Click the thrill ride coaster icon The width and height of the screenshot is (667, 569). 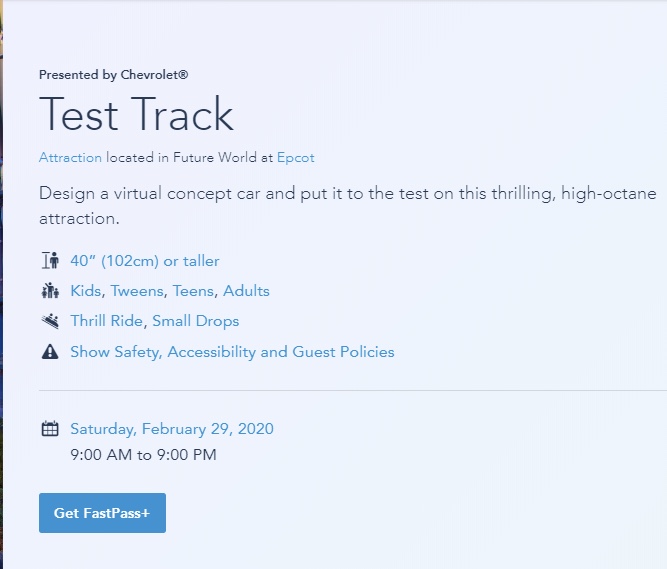(x=49, y=321)
